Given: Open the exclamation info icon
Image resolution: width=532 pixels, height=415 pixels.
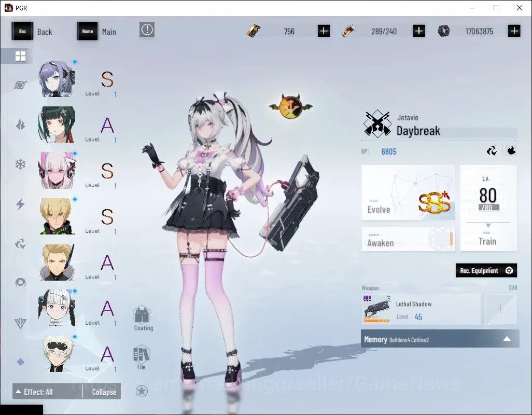Looking at the screenshot, I should (147, 30).
